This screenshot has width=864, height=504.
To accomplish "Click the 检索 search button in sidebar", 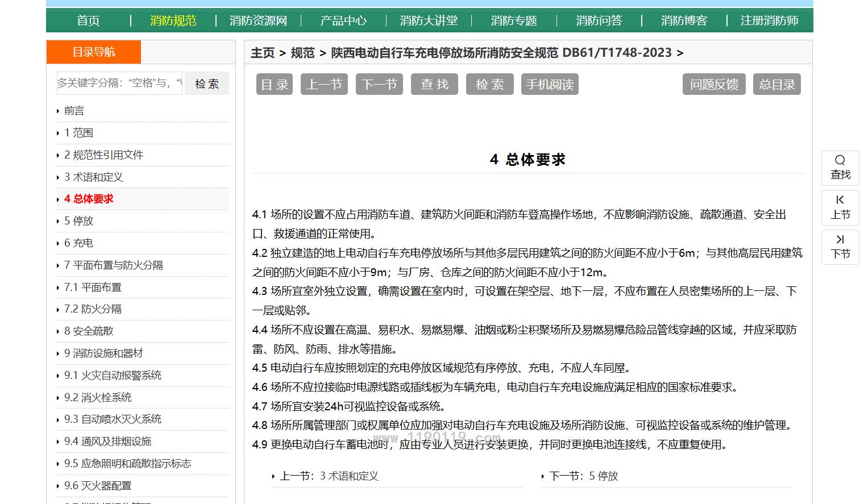I will [x=207, y=84].
